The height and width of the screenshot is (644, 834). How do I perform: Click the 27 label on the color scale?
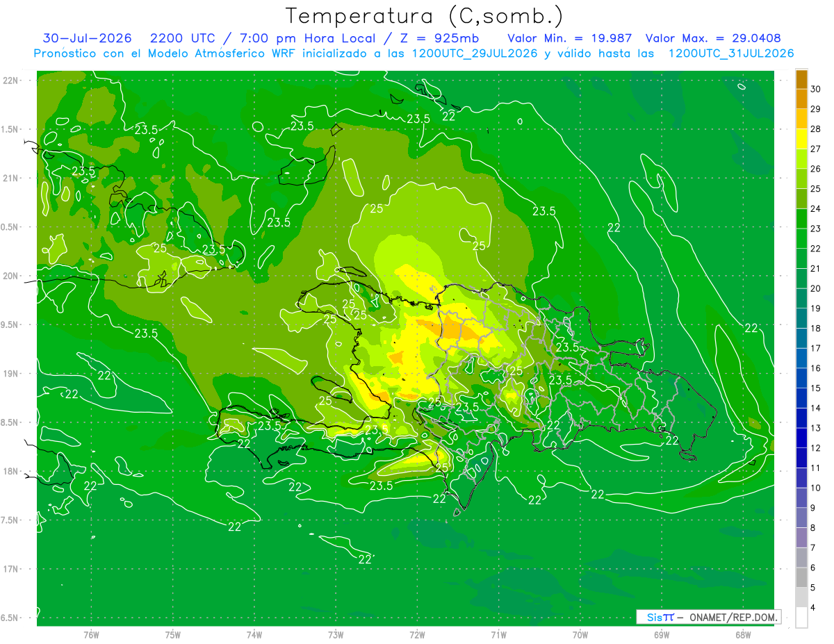click(x=816, y=149)
